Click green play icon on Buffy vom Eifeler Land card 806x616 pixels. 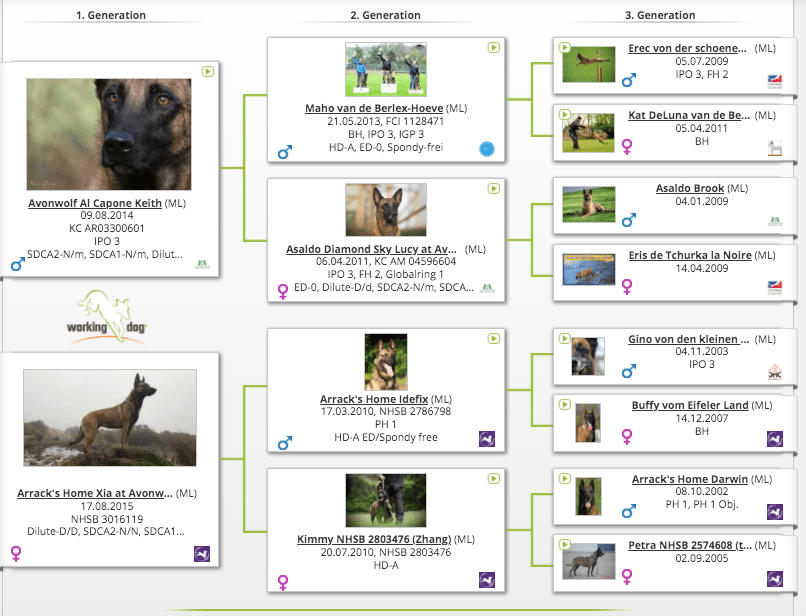coord(565,404)
